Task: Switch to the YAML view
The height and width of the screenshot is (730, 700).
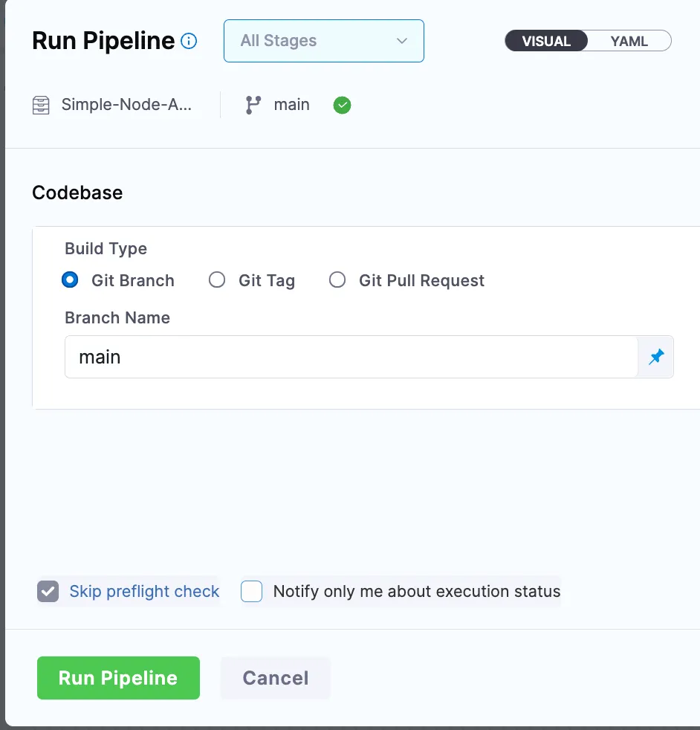Action: (x=628, y=41)
